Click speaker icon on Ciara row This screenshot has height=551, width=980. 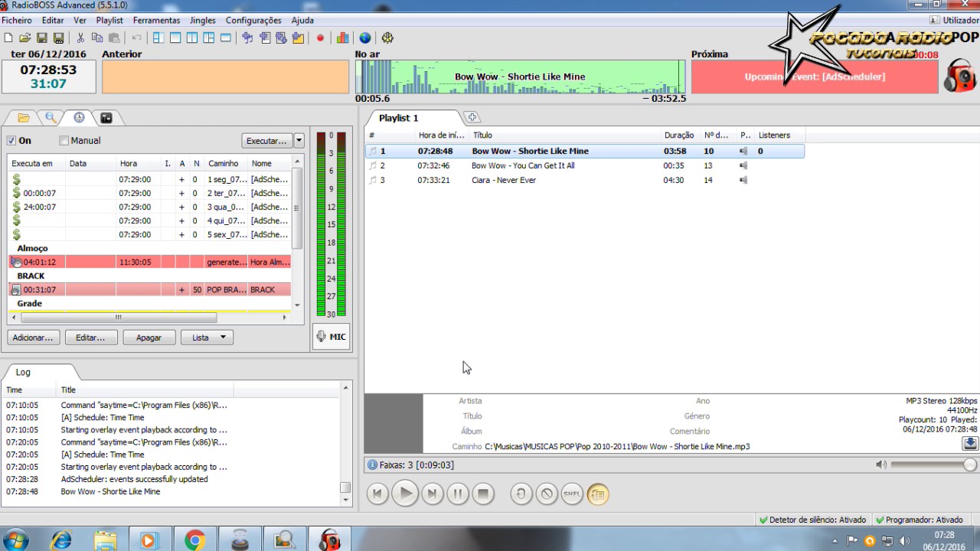743,180
